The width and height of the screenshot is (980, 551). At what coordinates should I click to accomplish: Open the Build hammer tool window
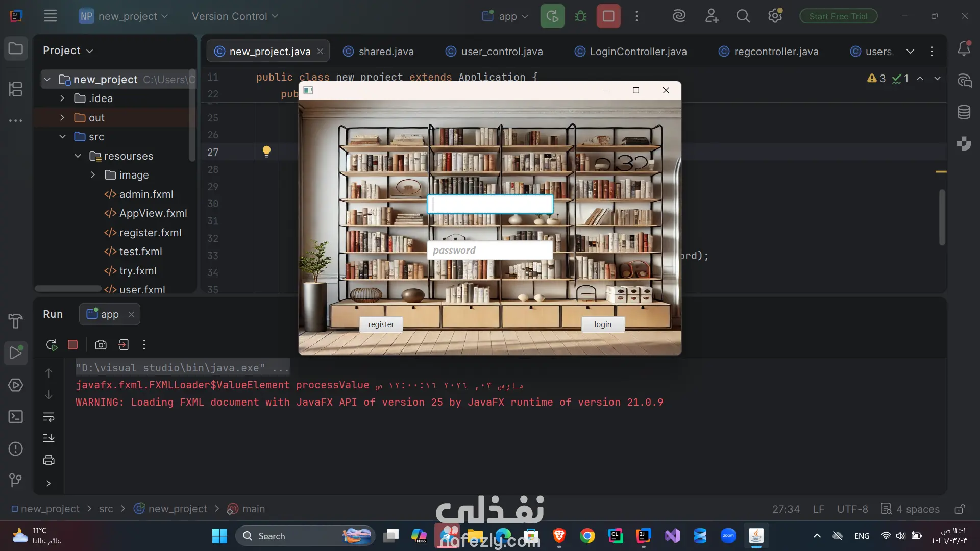[x=15, y=321]
